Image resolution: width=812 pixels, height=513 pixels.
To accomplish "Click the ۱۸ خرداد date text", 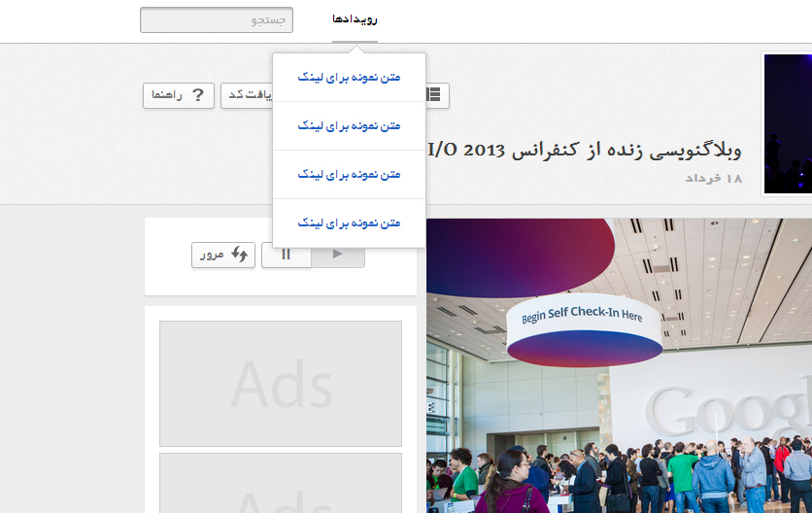I will click(x=713, y=179).
